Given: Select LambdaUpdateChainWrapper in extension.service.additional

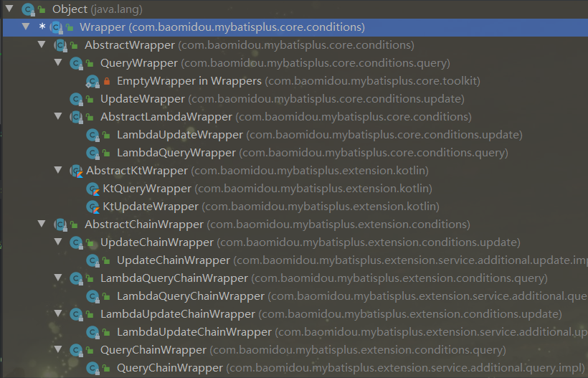Looking at the screenshot, I should pos(352,332).
